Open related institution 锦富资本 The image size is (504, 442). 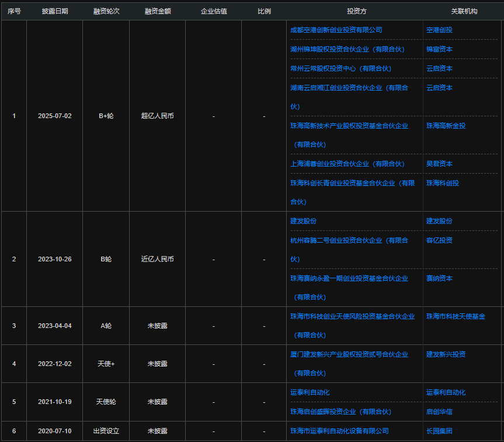click(x=439, y=49)
